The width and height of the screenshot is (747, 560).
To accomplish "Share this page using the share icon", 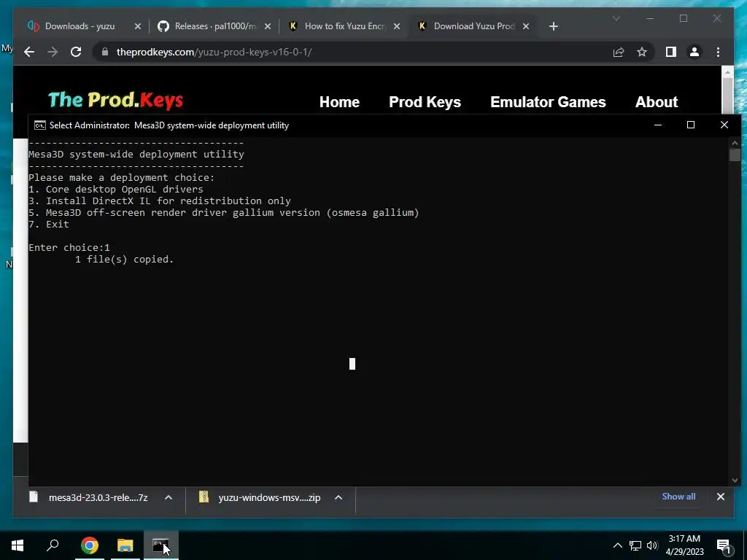I will tap(619, 52).
